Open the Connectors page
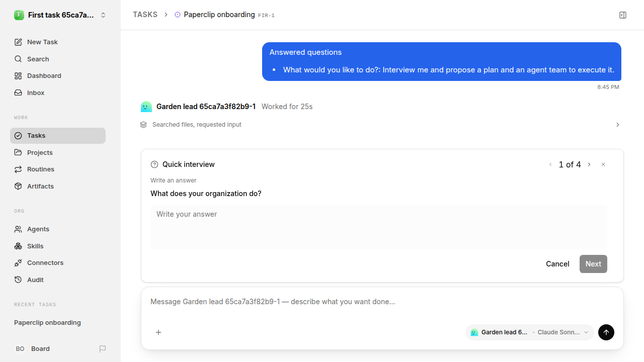The width and height of the screenshot is (644, 362). (58, 263)
